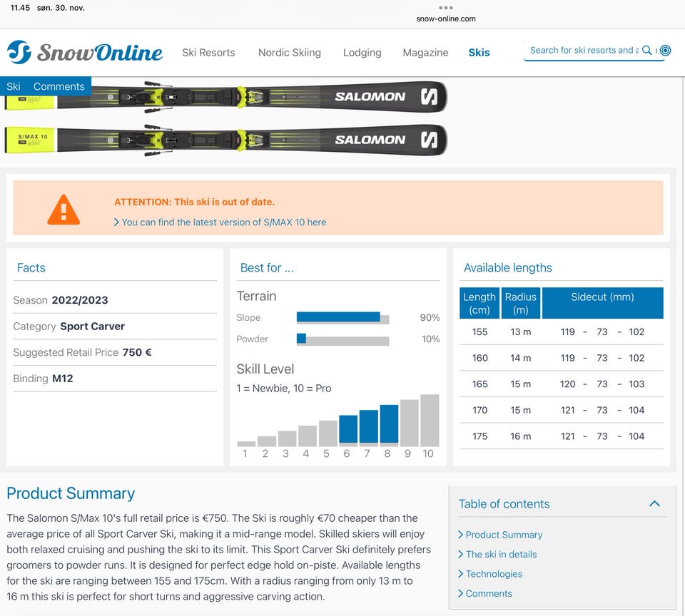Click the Available lengths heading
The width and height of the screenshot is (685, 616).
coord(507,267)
